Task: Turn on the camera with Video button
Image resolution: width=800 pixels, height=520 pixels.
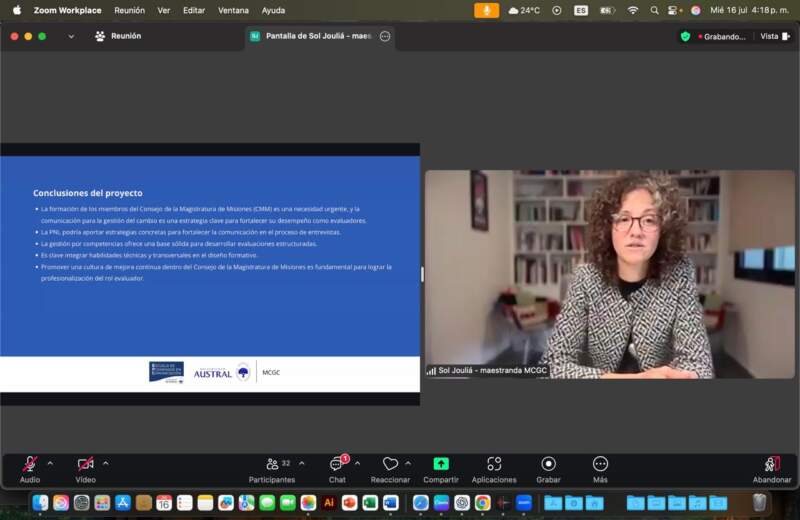Action: click(x=85, y=469)
